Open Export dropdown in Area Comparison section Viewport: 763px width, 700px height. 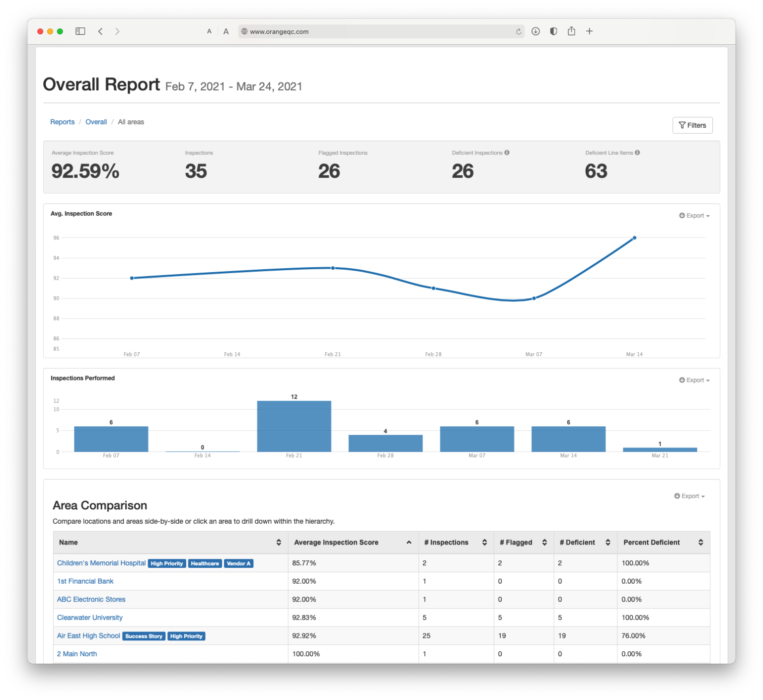[689, 496]
